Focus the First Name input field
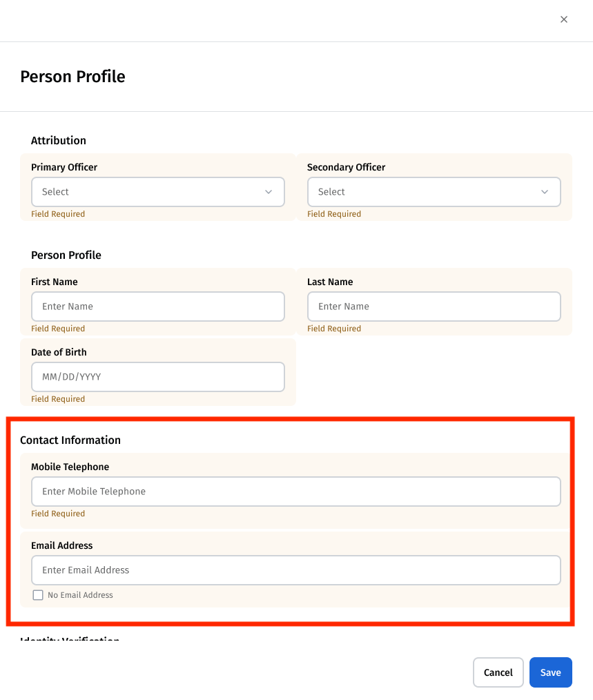The height and width of the screenshot is (700, 593). click(157, 307)
